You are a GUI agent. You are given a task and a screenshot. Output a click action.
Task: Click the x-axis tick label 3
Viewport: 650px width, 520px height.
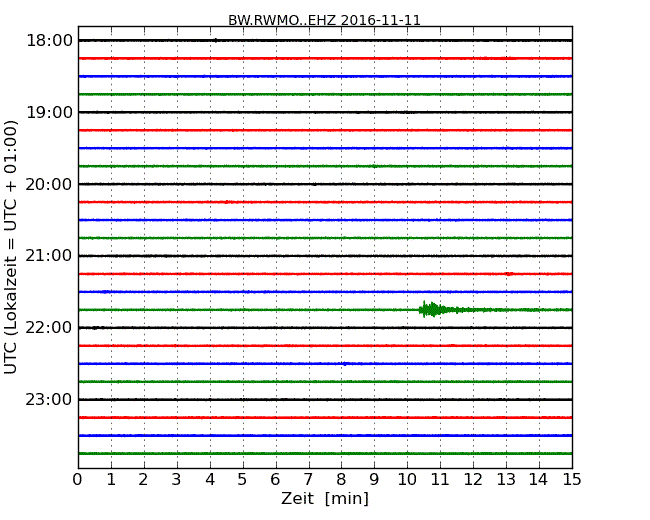[177, 480]
